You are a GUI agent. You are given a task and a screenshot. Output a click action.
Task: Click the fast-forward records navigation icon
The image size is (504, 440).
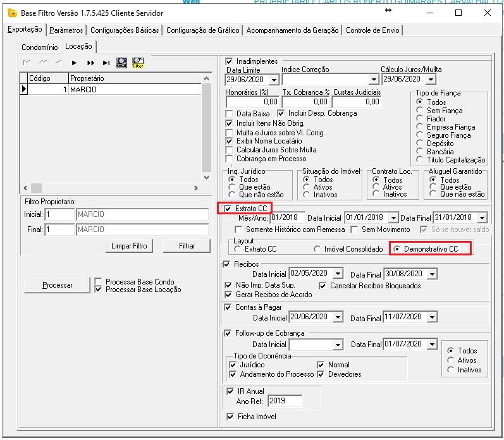click(x=90, y=63)
